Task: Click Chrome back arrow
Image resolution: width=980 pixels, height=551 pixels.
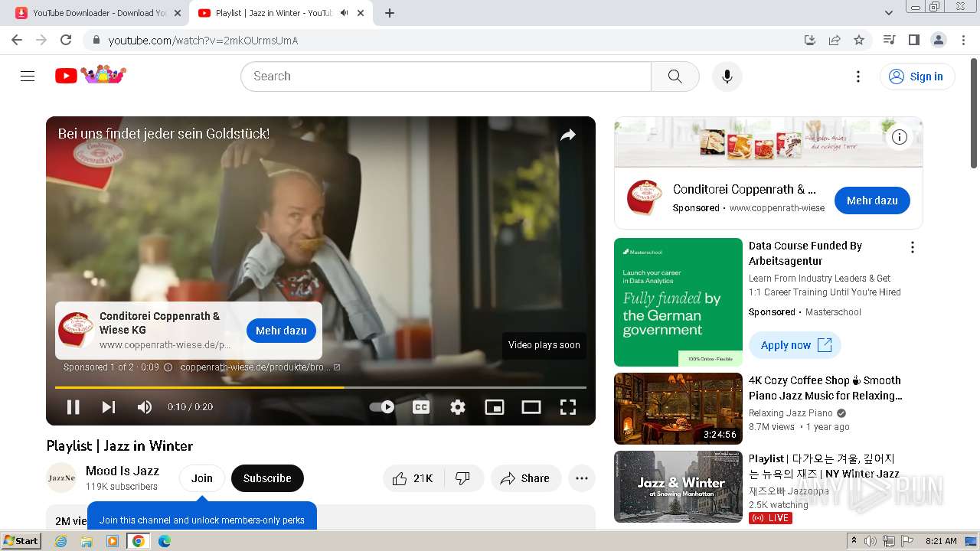Action: click(x=17, y=40)
